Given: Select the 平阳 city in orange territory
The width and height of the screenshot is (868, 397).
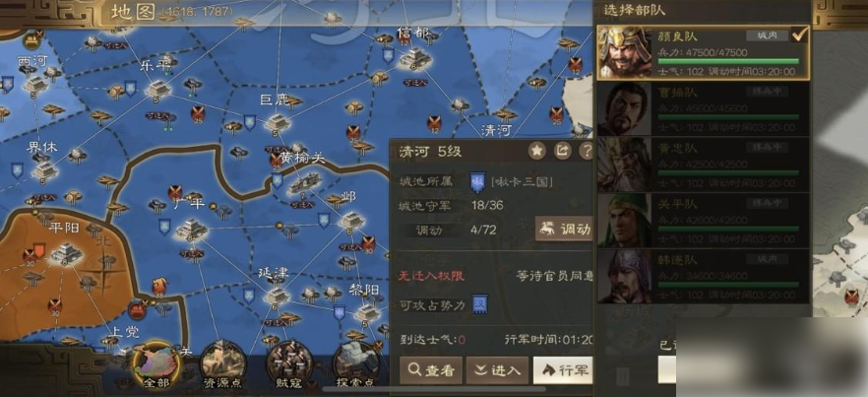Looking at the screenshot, I should [x=67, y=253].
